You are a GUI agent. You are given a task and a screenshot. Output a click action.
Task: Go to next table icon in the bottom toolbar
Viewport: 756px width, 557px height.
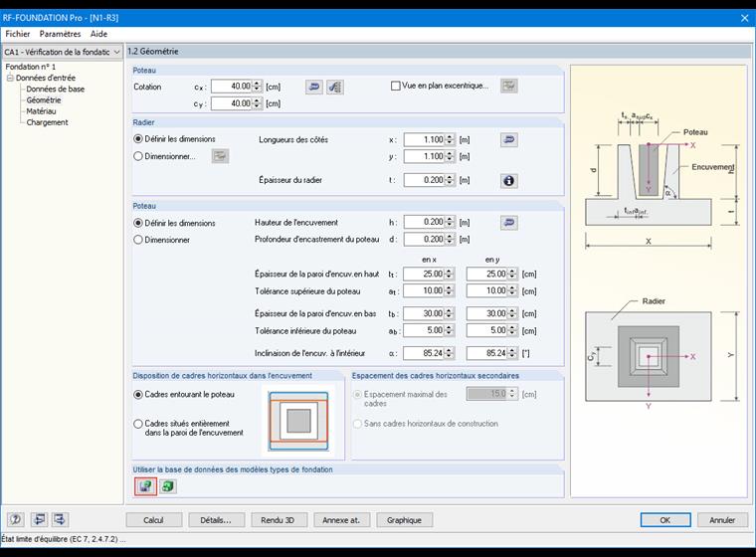point(60,519)
